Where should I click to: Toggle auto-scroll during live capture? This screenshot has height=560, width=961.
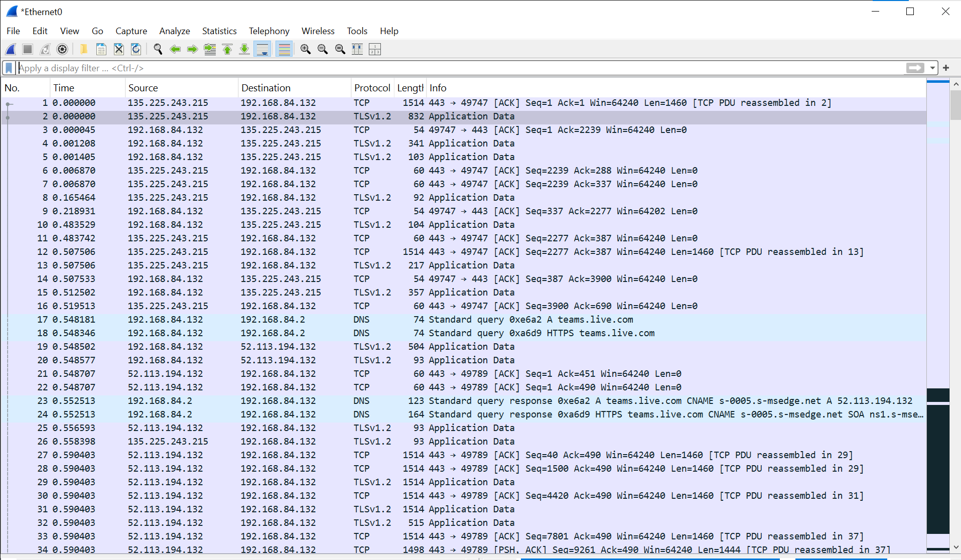pyautogui.click(x=262, y=49)
